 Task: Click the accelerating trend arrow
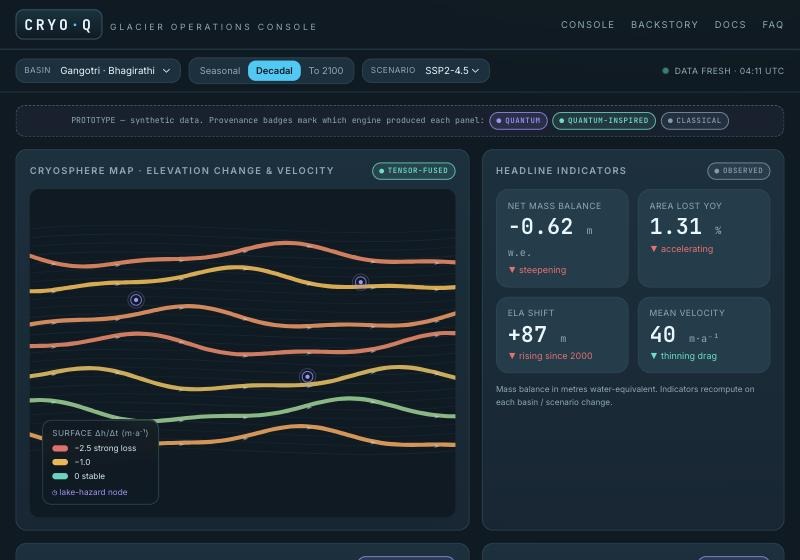tap(654, 249)
